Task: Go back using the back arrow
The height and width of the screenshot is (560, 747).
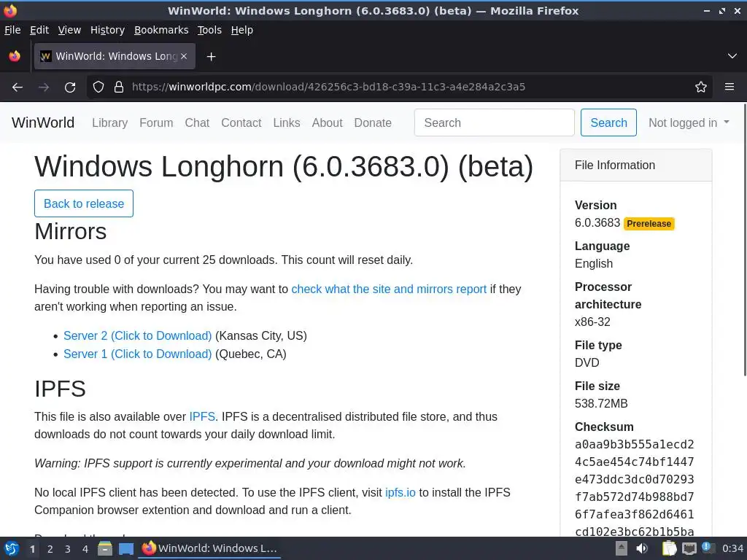Action: (x=18, y=87)
